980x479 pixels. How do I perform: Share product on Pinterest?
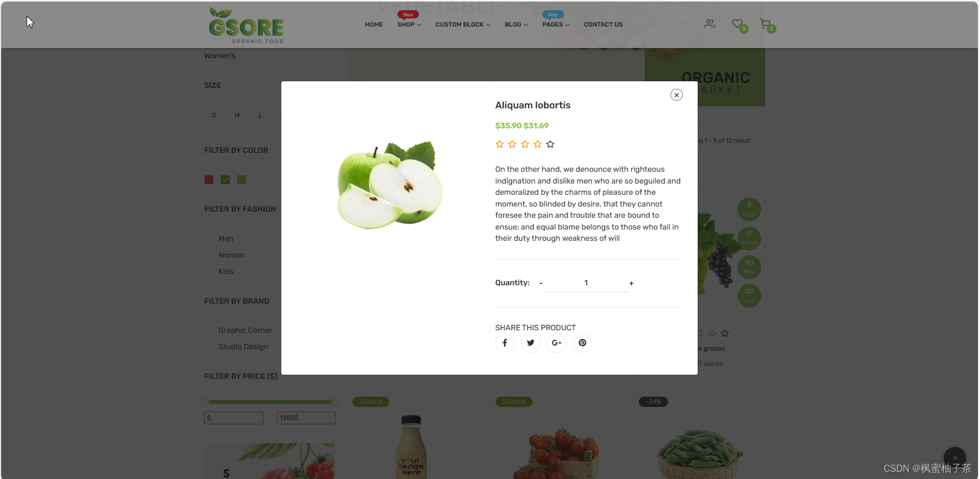pyautogui.click(x=582, y=343)
